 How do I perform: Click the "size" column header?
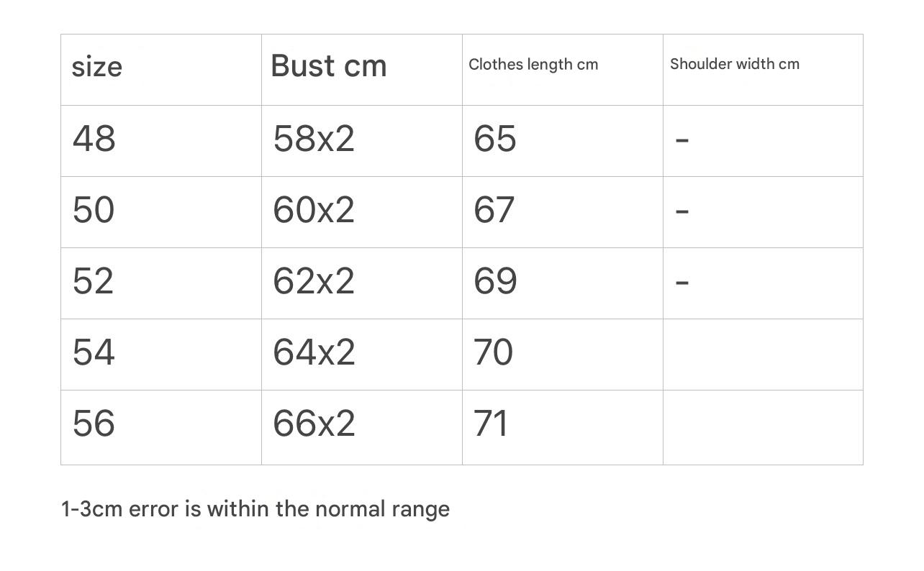(x=97, y=68)
